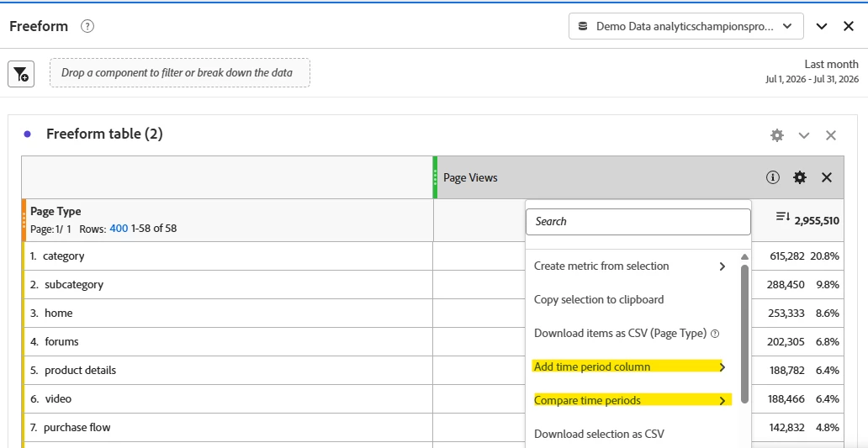The width and height of the screenshot is (868, 448).
Task: Select the subcategory row
Action: point(228,285)
